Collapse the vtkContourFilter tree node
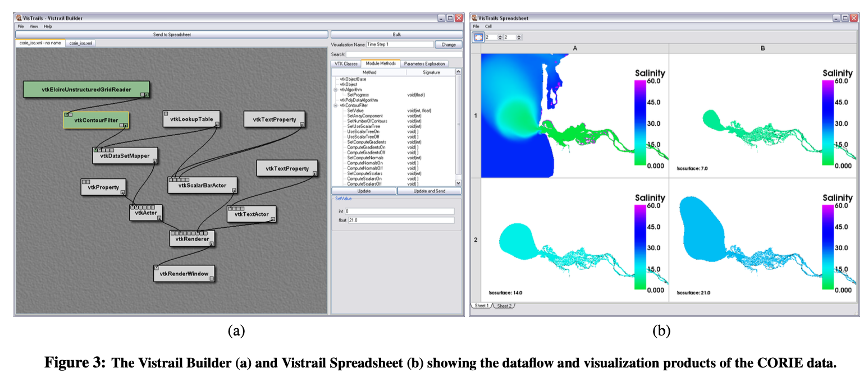The width and height of the screenshot is (868, 377). [335, 105]
